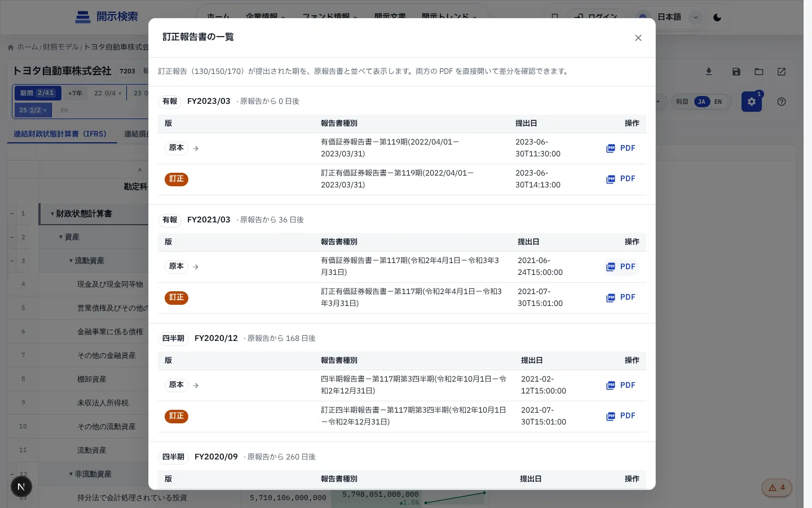
Task: Click the FY2023/03 period heading
Action: pyautogui.click(x=209, y=102)
